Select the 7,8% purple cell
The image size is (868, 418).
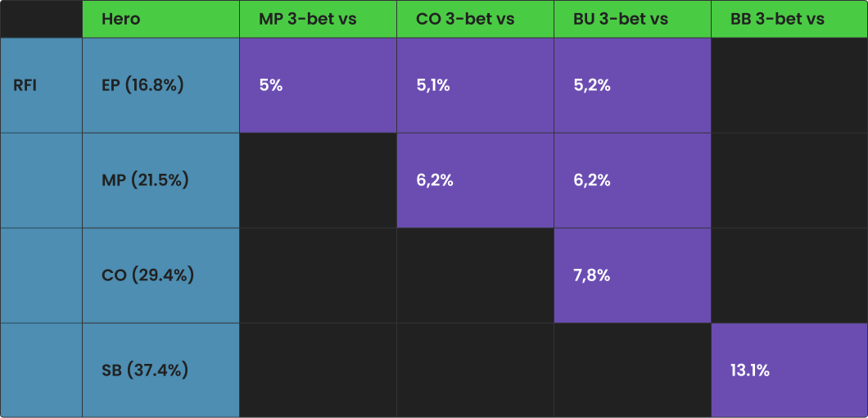pyautogui.click(x=632, y=275)
